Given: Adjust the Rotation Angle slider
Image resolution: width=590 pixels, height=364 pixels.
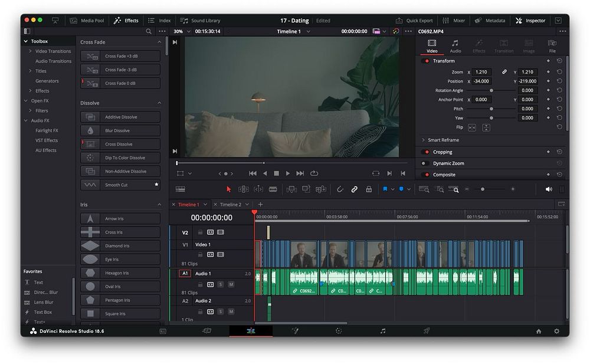Looking at the screenshot, I should coord(491,91).
